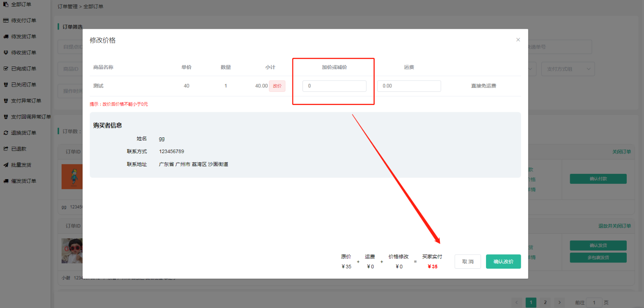The width and height of the screenshot is (644, 308).
Task: Click the 退款并关闭订单 link in background
Action: point(614,226)
